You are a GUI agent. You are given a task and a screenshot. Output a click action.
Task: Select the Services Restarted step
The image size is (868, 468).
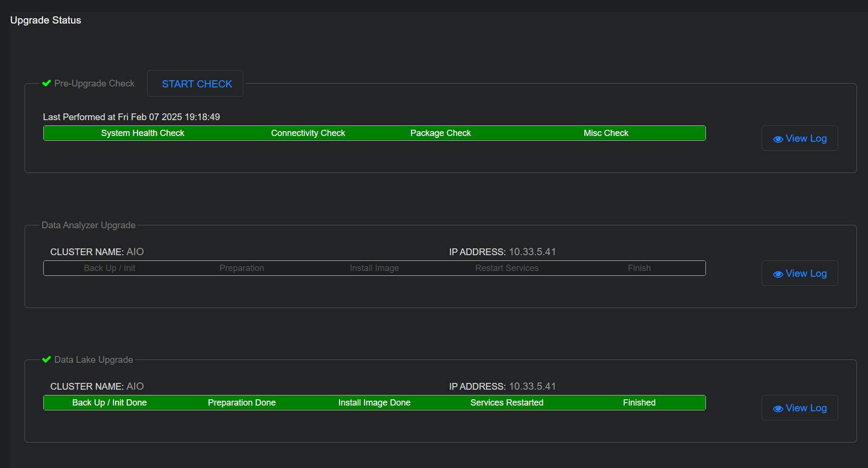[507, 403]
